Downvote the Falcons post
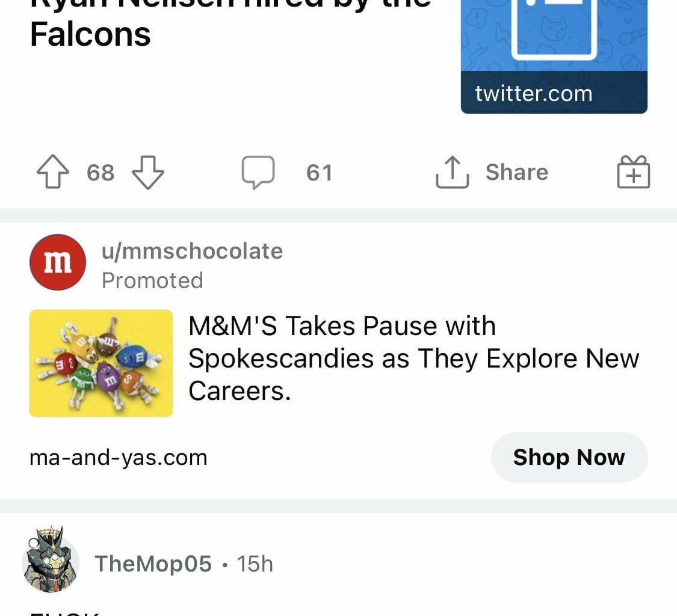 (x=147, y=173)
